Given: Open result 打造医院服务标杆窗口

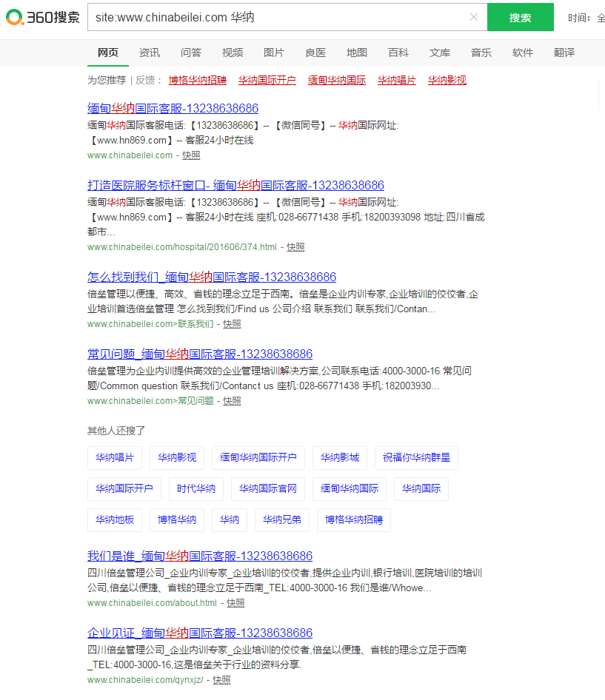Looking at the screenshot, I should tap(236, 185).
